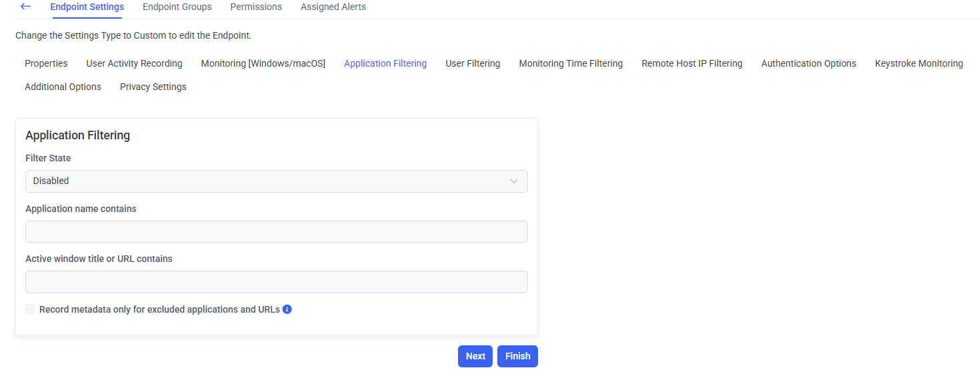Image resolution: width=980 pixels, height=380 pixels.
Task: Click the Application Filtering panel heading
Action: [77, 135]
